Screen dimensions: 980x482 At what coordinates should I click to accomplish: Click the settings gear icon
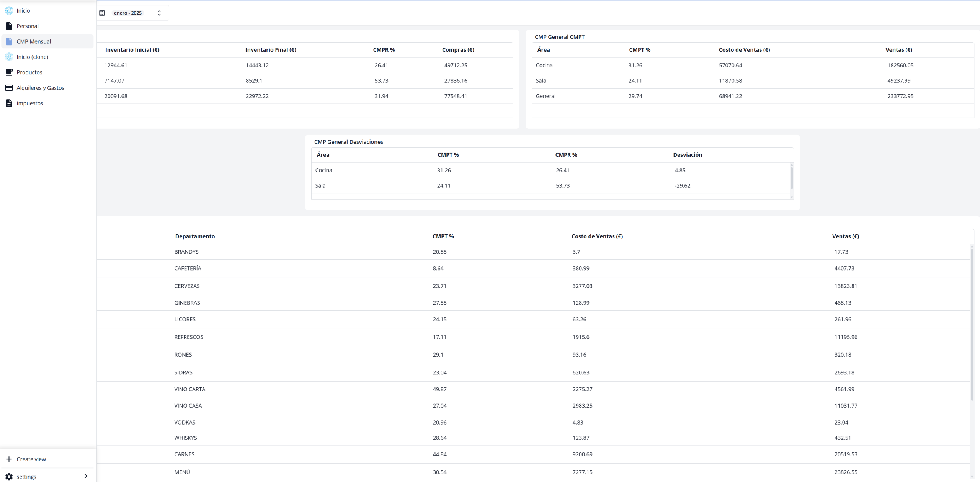pyautogui.click(x=9, y=477)
